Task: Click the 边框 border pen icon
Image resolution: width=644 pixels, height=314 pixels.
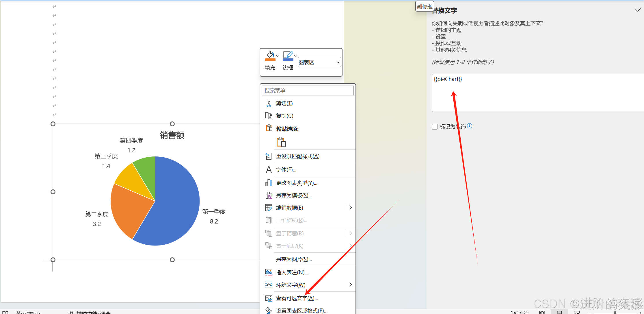Action: pos(288,56)
